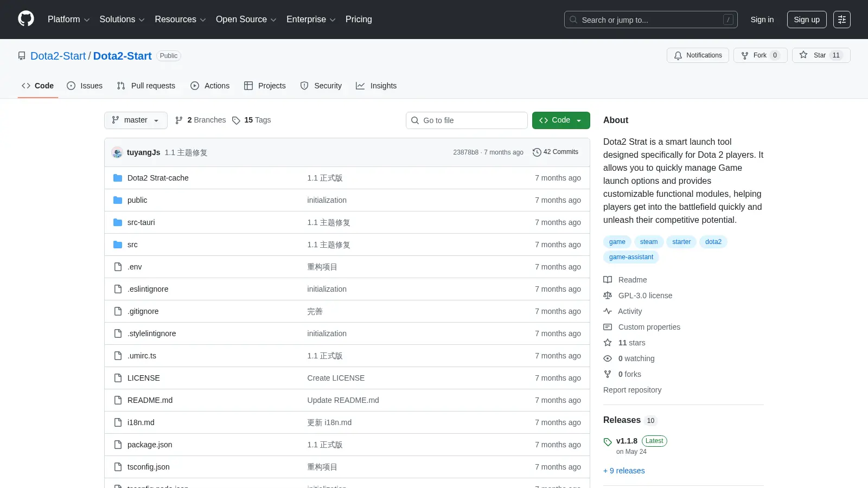Click the GitHub logo icon
The image size is (868, 488).
click(x=26, y=19)
